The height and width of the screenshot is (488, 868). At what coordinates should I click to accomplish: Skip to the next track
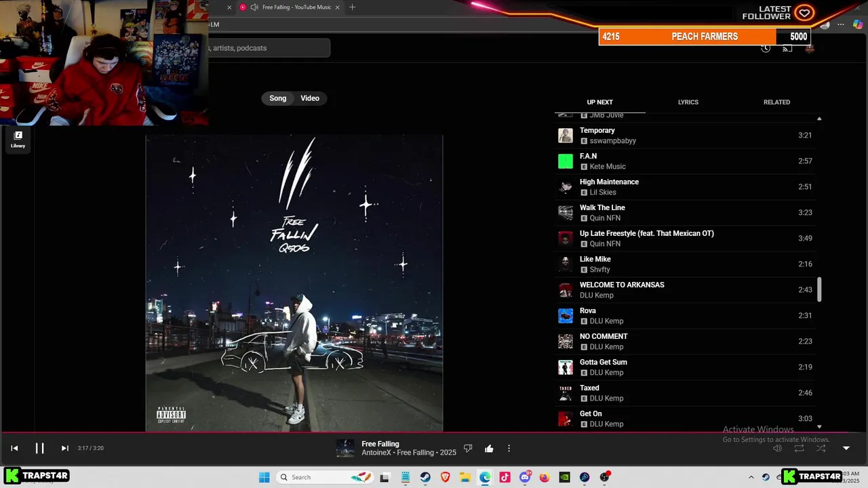(64, 448)
